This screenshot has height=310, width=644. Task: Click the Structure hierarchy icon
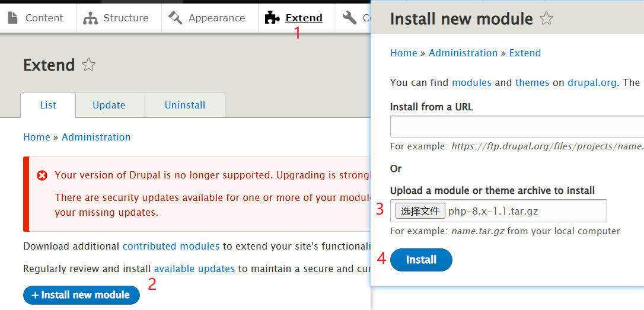click(x=90, y=18)
